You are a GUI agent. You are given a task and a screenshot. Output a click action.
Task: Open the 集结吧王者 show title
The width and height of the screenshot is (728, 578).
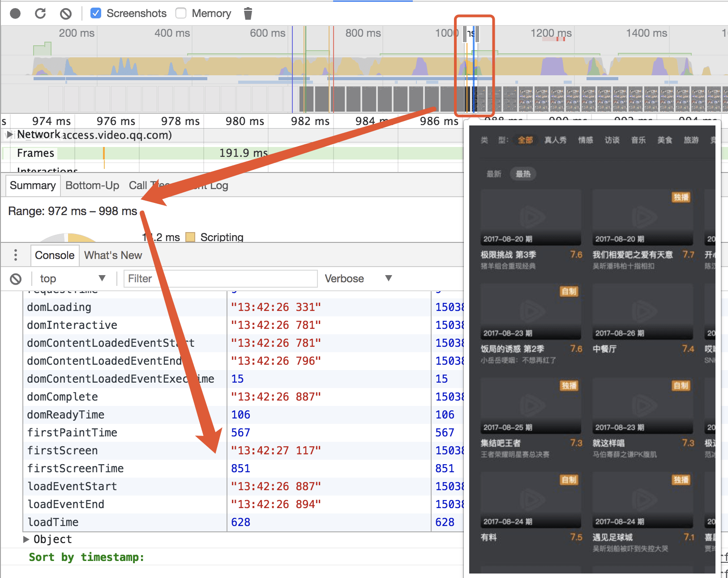(x=501, y=443)
